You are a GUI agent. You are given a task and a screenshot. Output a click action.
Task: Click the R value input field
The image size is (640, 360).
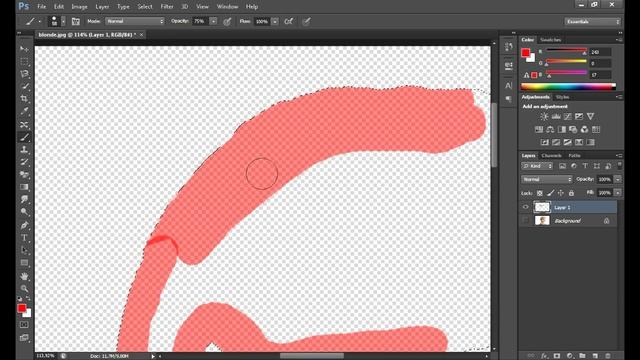coord(600,52)
